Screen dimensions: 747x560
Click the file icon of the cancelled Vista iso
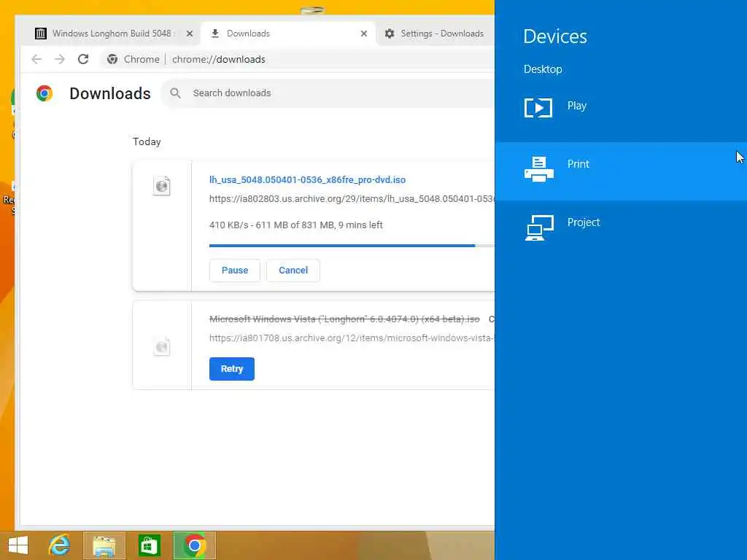tap(162, 346)
